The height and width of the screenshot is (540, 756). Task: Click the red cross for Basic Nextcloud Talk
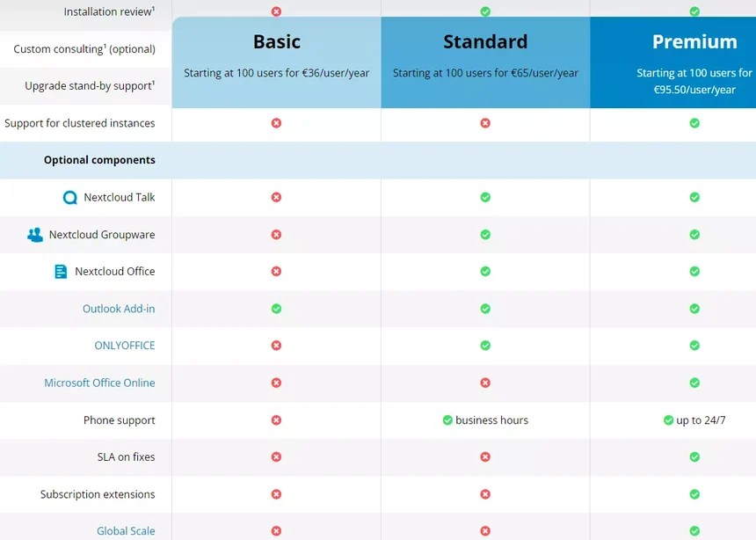pyautogui.click(x=276, y=197)
